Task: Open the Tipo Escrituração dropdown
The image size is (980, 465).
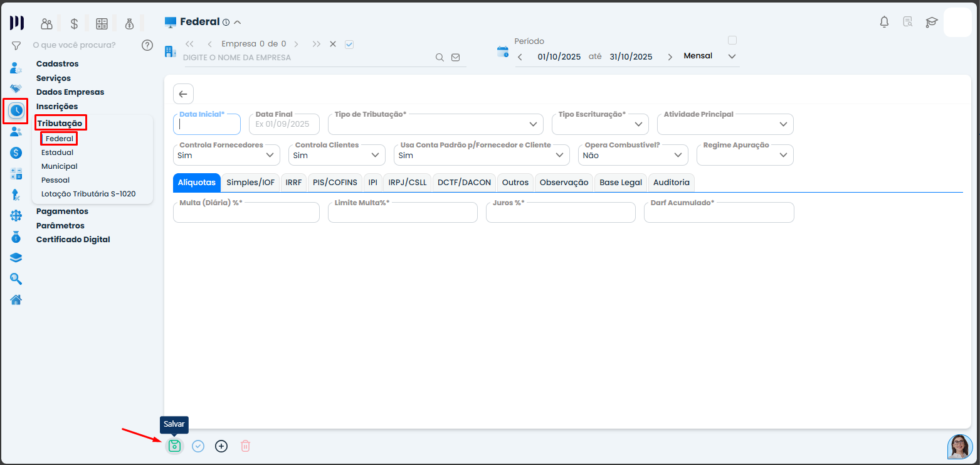Action: click(600, 124)
